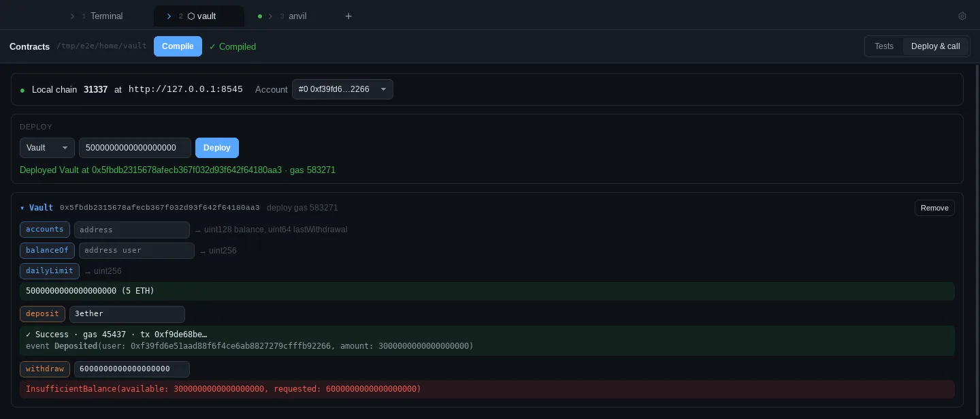This screenshot has width=980, height=419.
Task: Click the Terminal tab chevron icon
Action: (x=72, y=16)
